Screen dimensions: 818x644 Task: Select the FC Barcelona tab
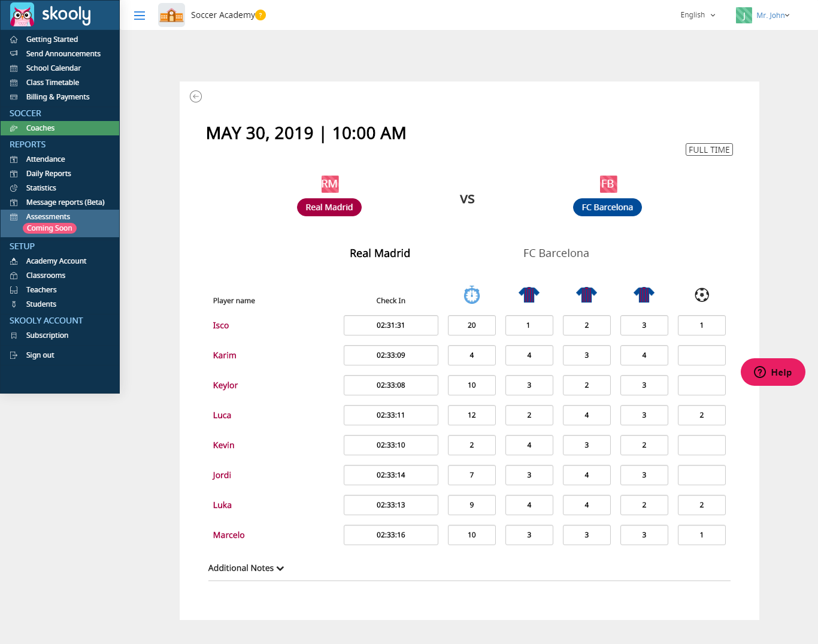coord(556,253)
